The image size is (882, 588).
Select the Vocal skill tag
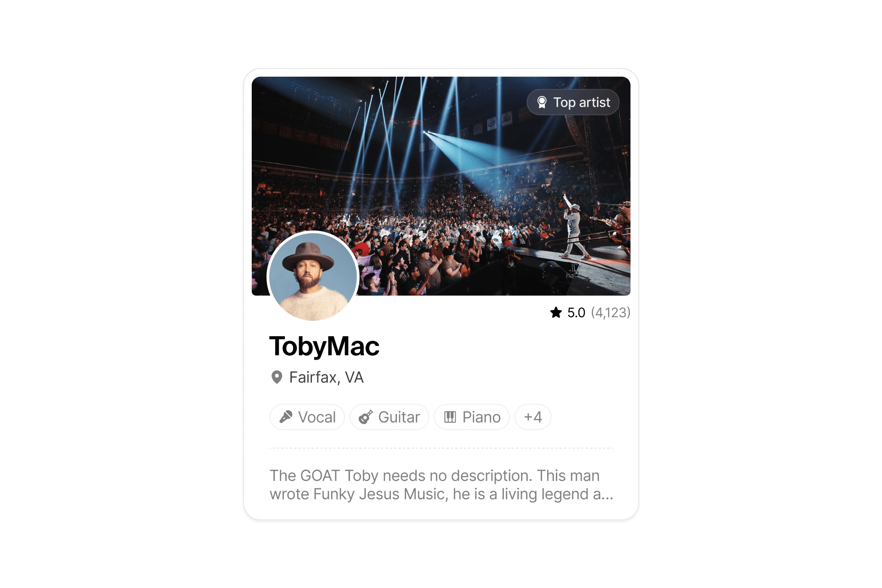coord(307,417)
